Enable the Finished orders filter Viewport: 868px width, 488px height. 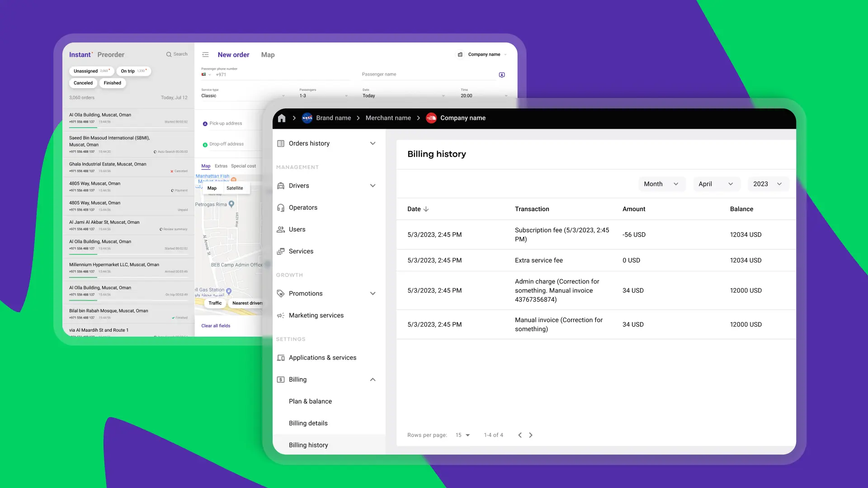112,83
